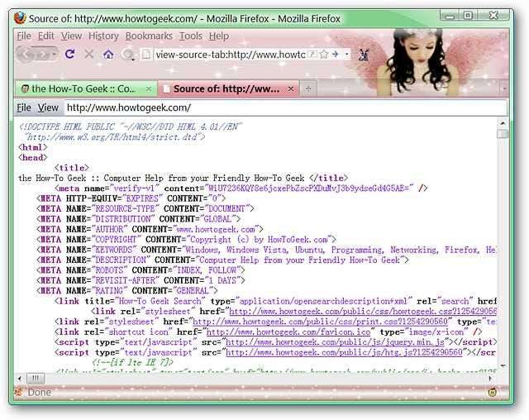Click the 'Copyright (c) by HowToGeek.com' content
This screenshot has width=529, height=420.
click(259, 240)
